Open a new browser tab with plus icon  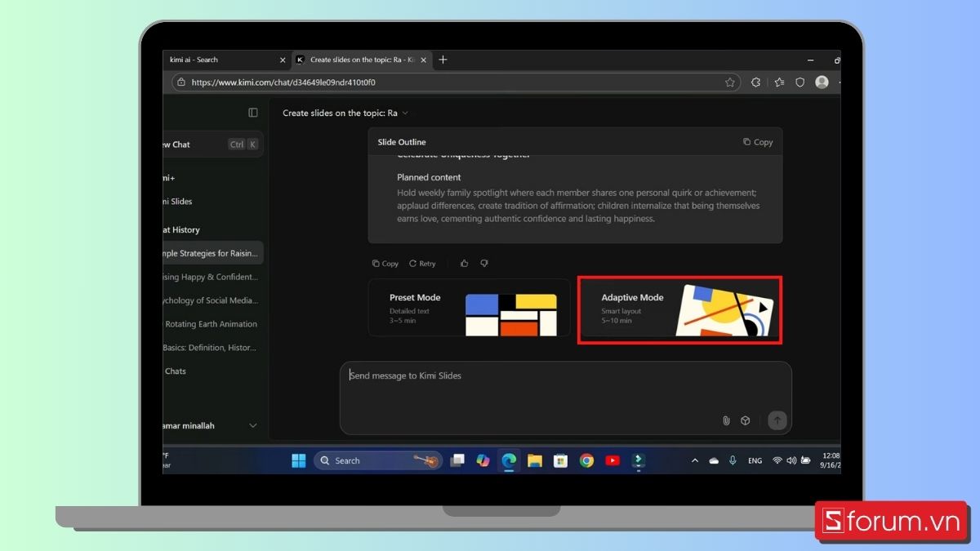(443, 60)
